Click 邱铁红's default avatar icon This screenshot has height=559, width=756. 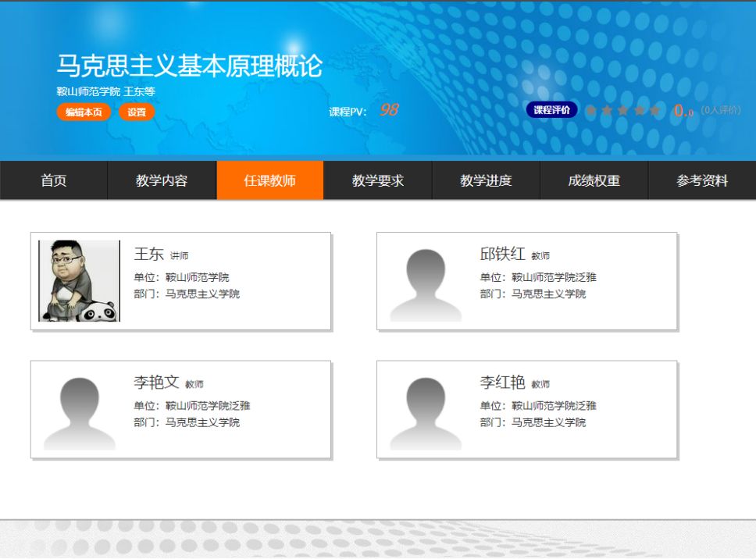[426, 284]
